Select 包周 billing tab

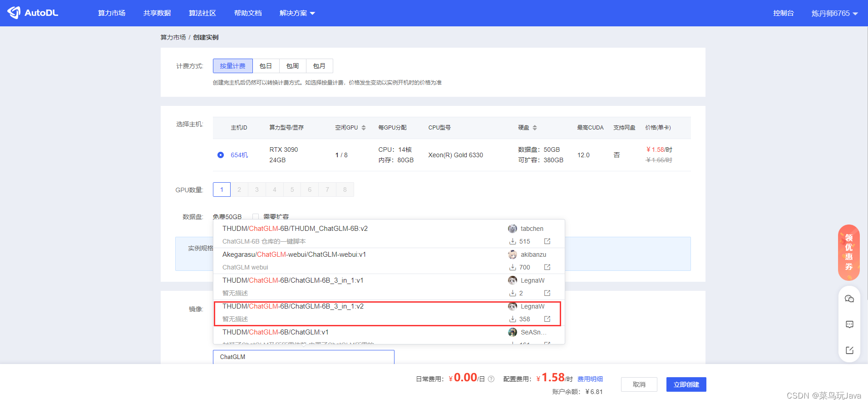[292, 66]
